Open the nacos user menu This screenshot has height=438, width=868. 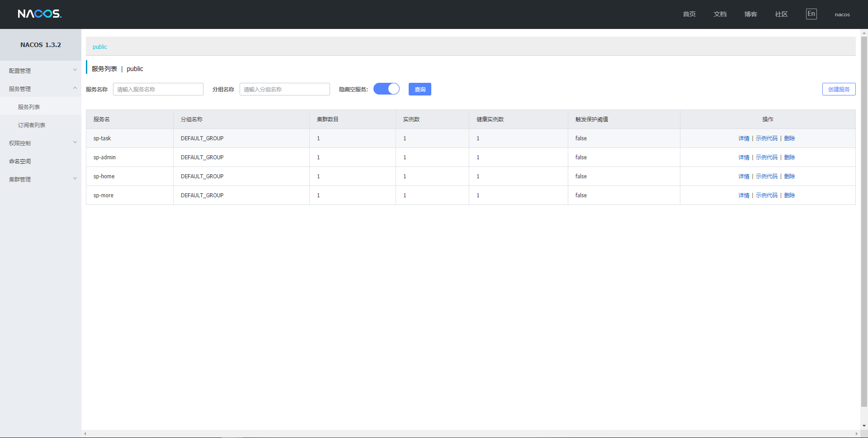coord(842,14)
